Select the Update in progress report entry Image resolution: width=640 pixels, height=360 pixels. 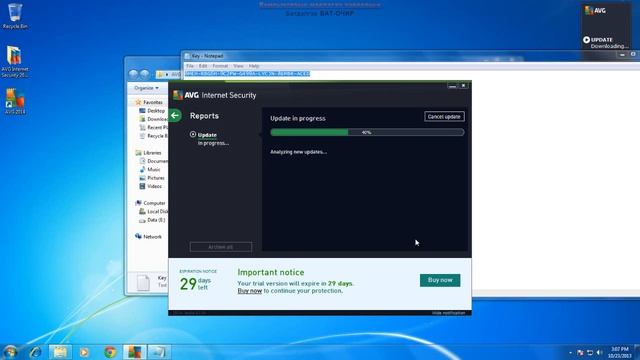[209, 139]
